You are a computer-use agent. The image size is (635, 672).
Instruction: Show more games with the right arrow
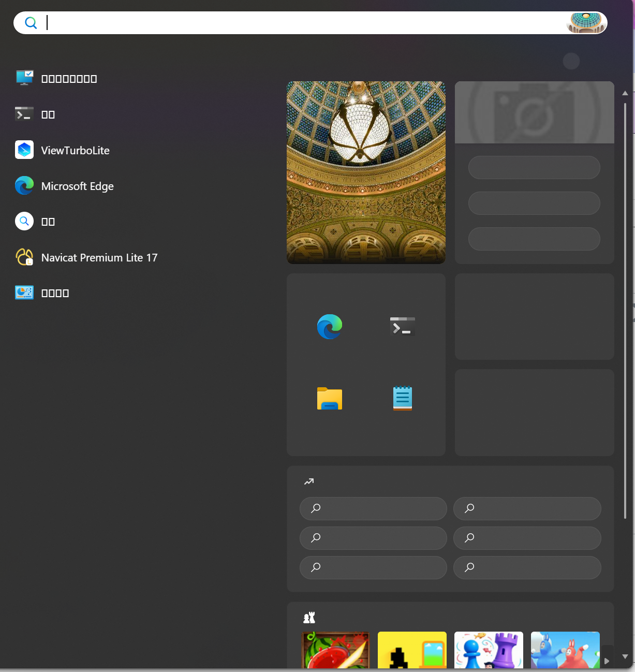607,661
